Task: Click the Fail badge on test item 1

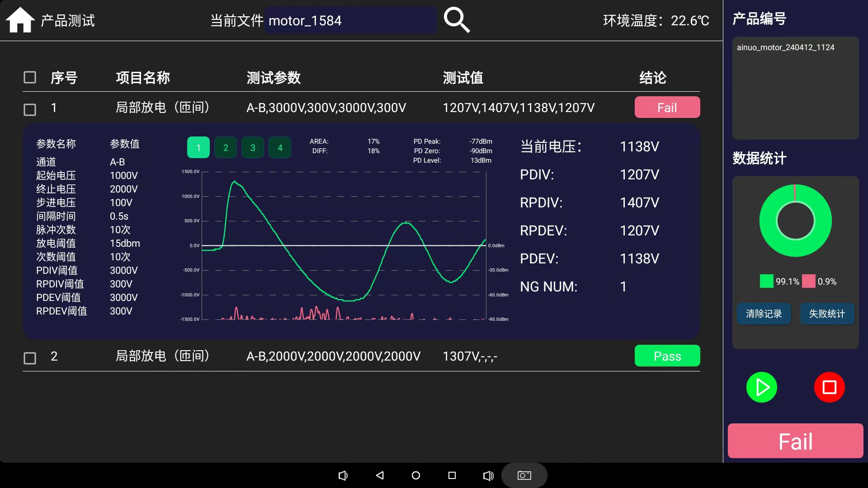Action: pyautogui.click(x=667, y=107)
